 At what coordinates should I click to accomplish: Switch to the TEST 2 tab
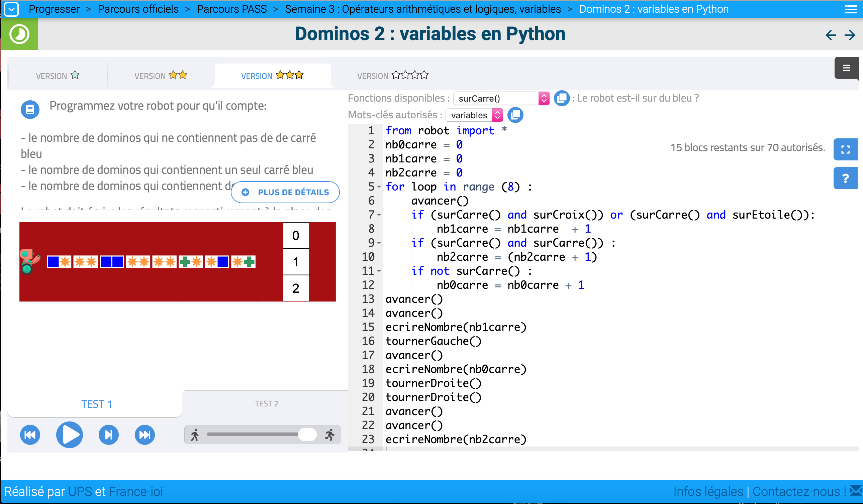pyautogui.click(x=266, y=404)
